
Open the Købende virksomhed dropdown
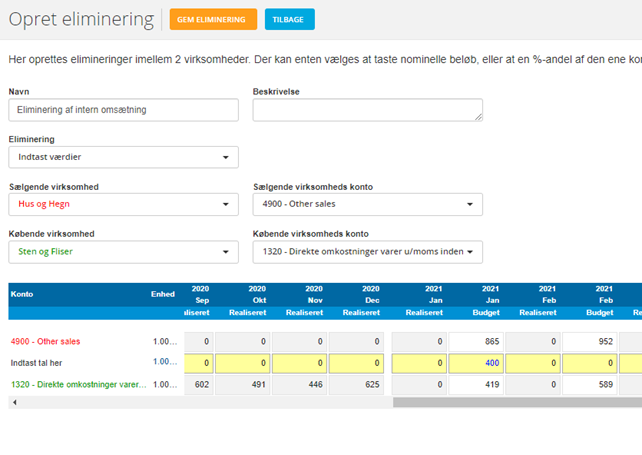(123, 251)
